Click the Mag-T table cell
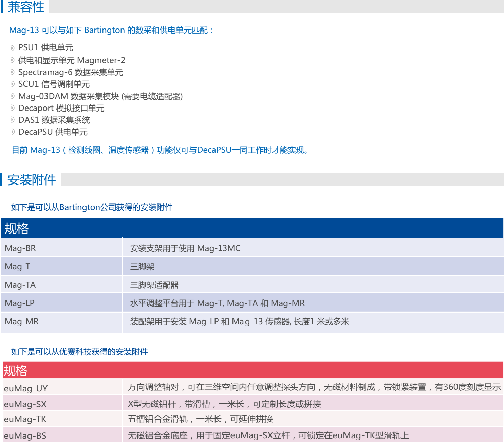This screenshot has width=504, height=446. tap(61, 267)
